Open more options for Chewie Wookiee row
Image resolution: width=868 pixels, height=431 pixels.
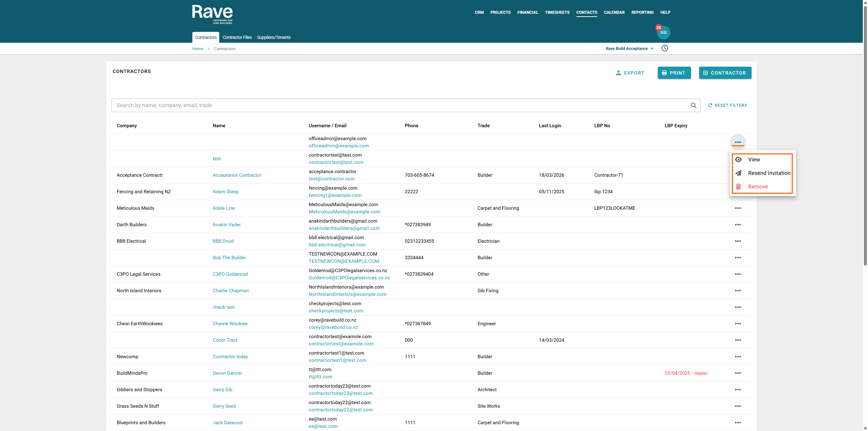pos(738,323)
